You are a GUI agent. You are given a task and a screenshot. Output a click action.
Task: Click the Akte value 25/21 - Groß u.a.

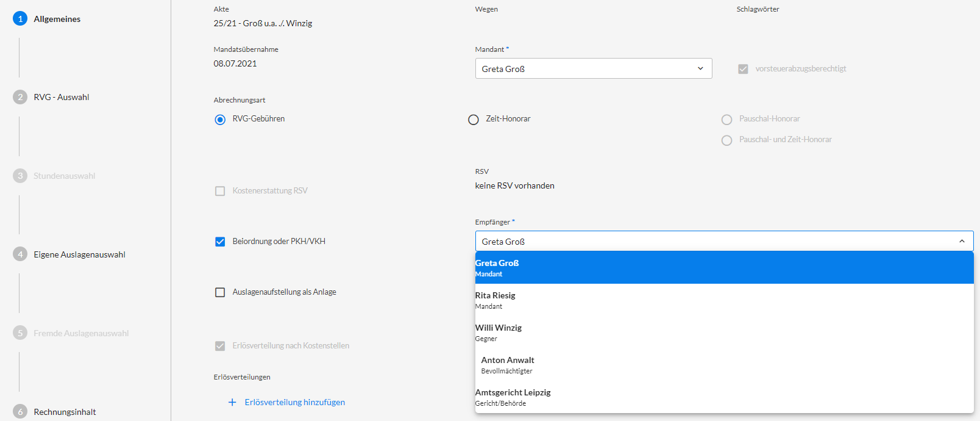[x=263, y=23]
